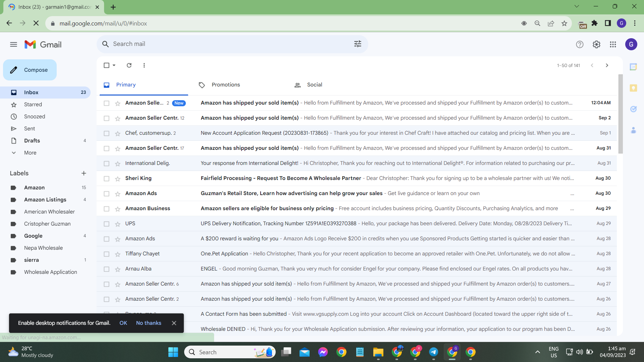Select the UPS email checkbox
Screen dimensions: 644x362
pyautogui.click(x=107, y=224)
